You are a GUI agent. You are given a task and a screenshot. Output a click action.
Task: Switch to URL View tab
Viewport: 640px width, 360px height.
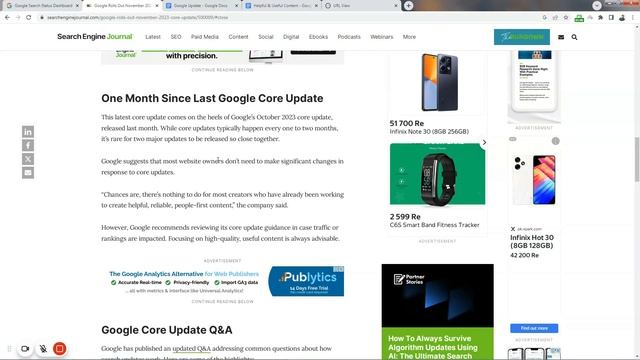(361, 6)
